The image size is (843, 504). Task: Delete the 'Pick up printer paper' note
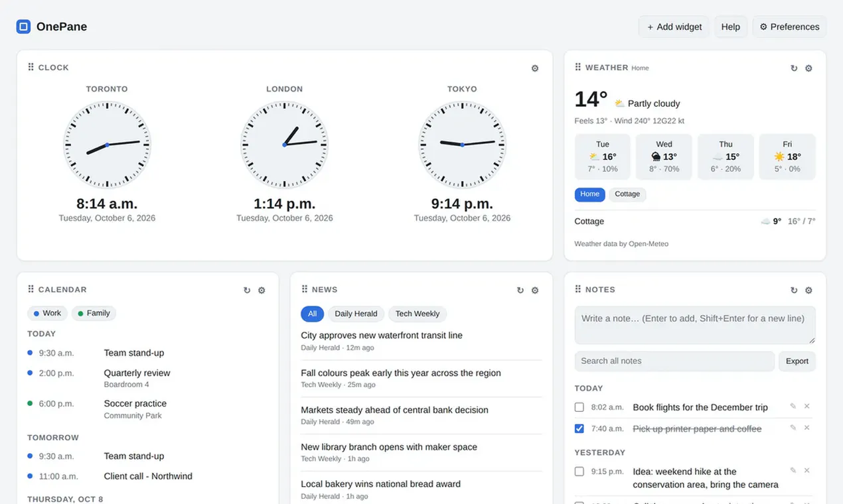(807, 428)
